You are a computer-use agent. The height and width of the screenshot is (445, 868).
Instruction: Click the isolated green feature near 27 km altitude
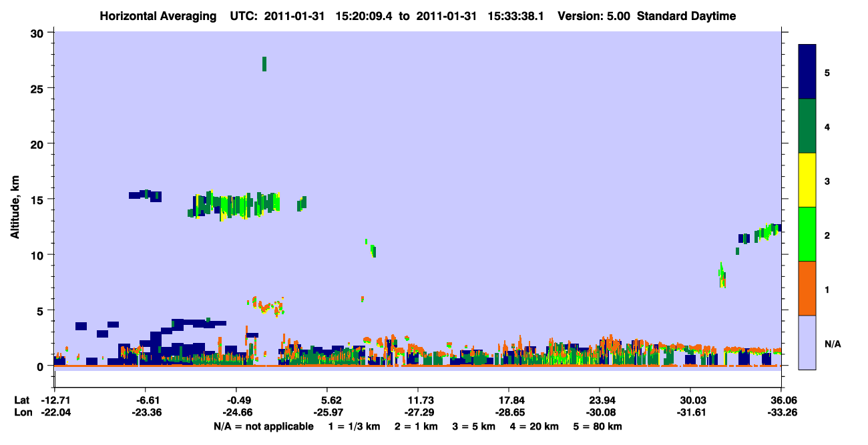coord(264,64)
